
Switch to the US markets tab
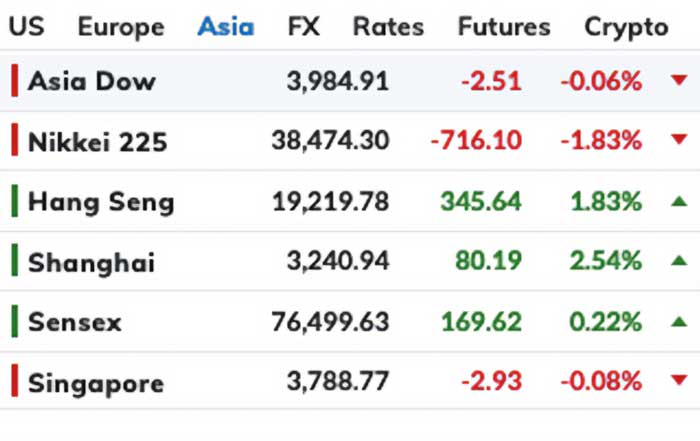pos(26,26)
